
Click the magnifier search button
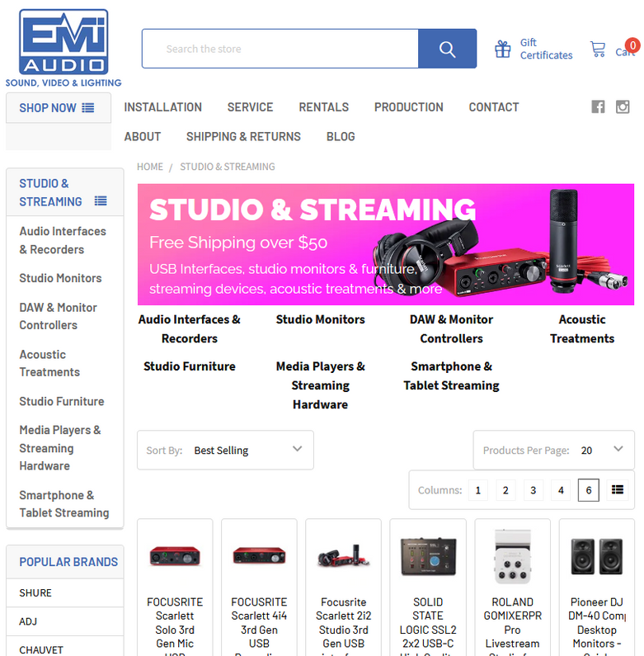[447, 49]
